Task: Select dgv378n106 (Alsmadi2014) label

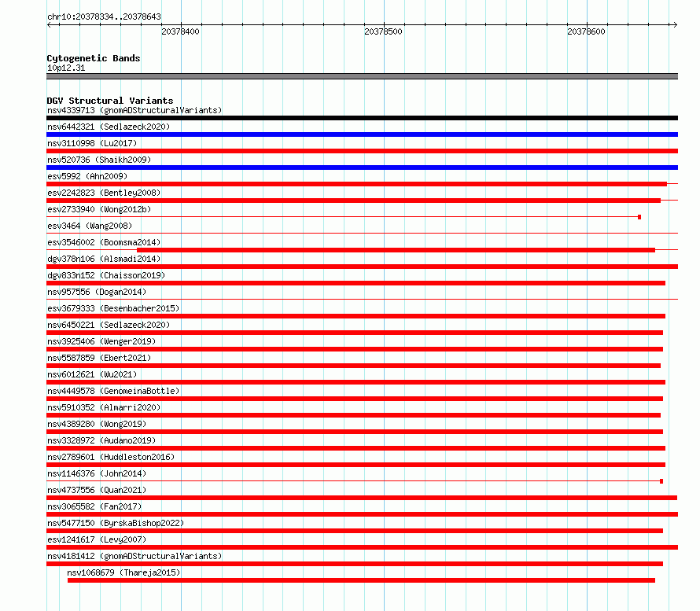Action: tap(104, 259)
